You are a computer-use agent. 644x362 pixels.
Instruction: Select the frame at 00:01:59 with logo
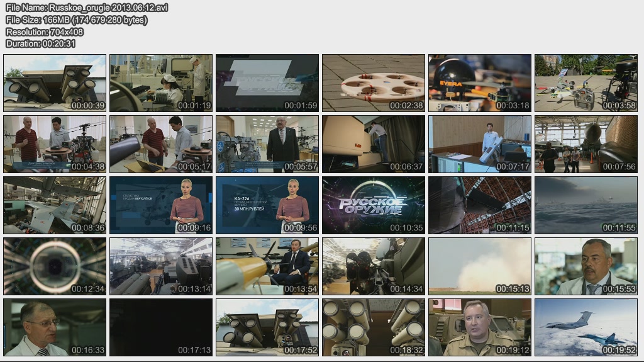[267, 83]
